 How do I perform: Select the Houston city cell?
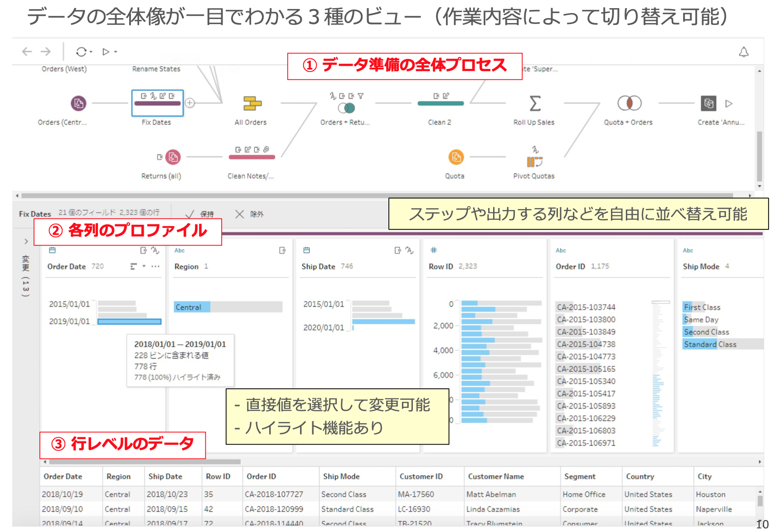[x=711, y=494]
